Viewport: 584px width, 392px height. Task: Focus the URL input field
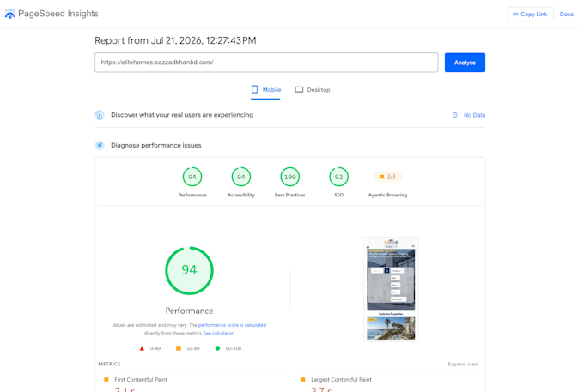[x=266, y=63]
